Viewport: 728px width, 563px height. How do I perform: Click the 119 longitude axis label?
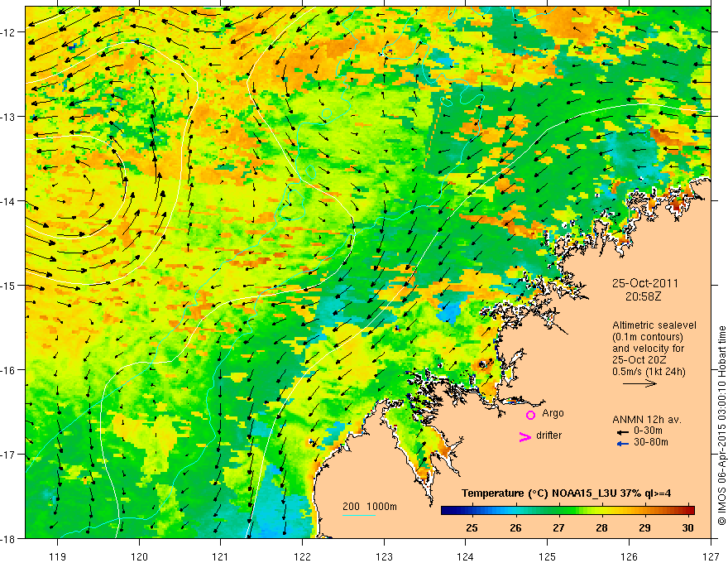coord(58,557)
